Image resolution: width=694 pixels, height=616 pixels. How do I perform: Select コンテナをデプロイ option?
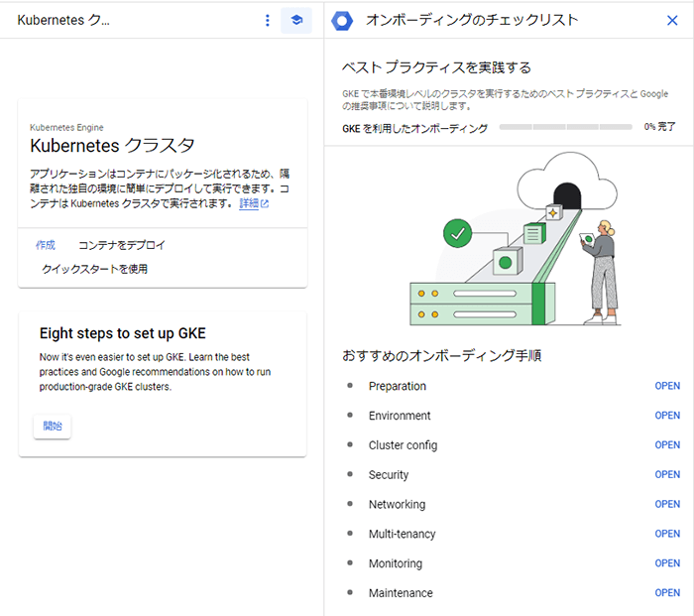click(122, 245)
